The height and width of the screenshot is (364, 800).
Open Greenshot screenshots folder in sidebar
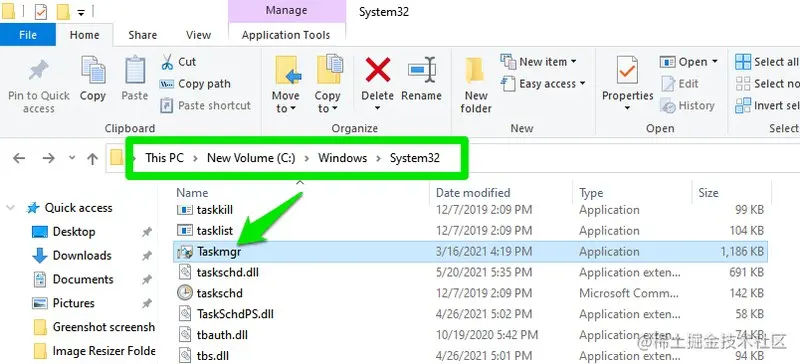(x=95, y=327)
